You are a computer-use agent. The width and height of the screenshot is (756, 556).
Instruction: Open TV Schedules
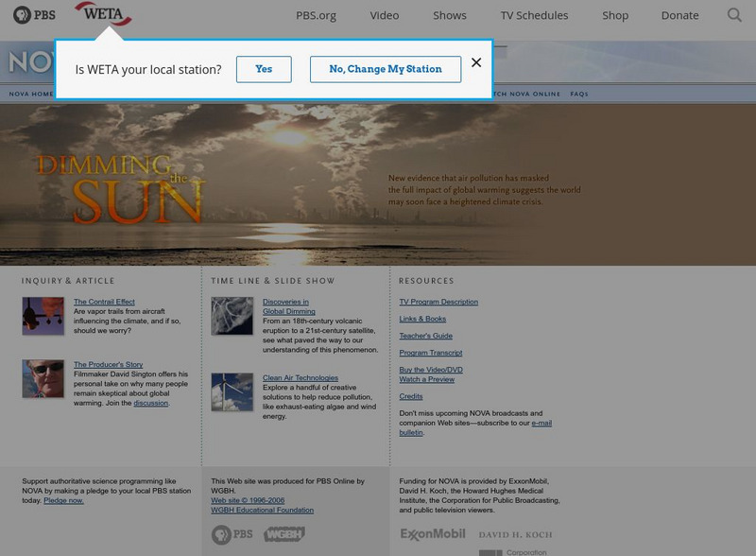tap(535, 15)
